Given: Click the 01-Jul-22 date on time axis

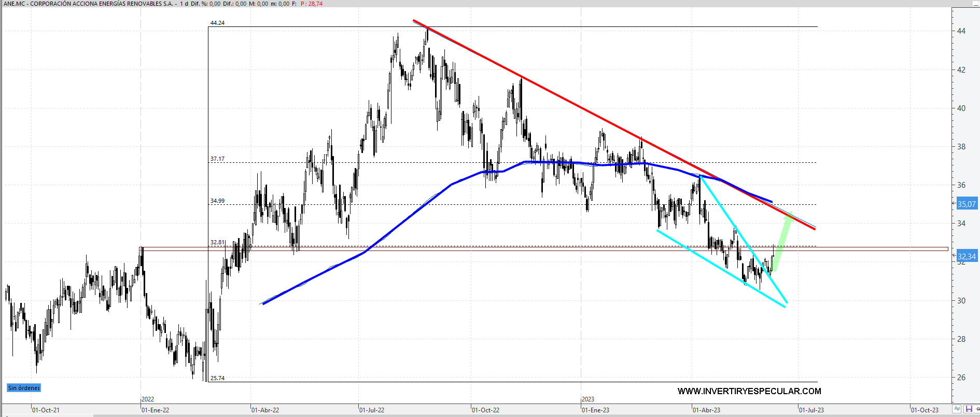Looking at the screenshot, I should click(x=372, y=410).
